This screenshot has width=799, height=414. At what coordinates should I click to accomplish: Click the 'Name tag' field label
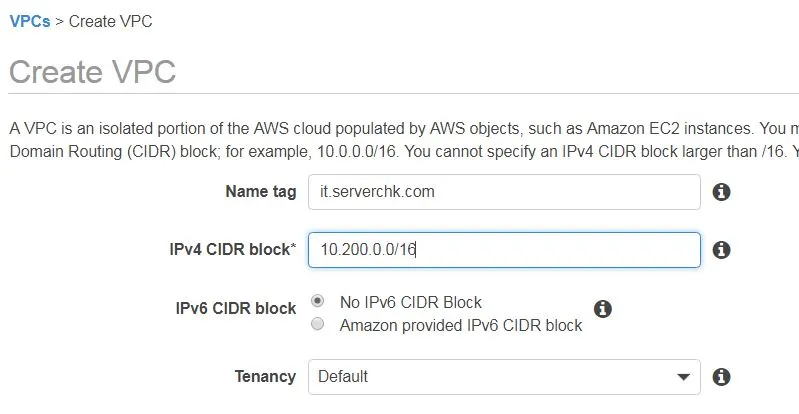[x=261, y=192]
